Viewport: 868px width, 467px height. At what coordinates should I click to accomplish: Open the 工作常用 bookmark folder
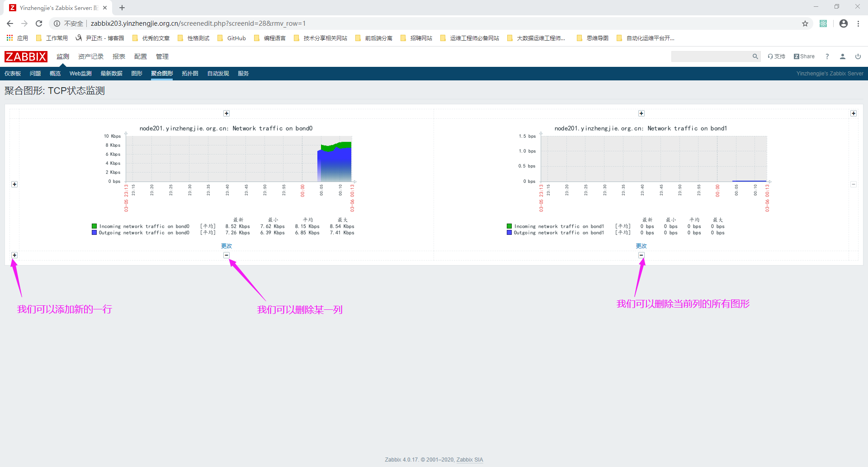tap(52, 38)
